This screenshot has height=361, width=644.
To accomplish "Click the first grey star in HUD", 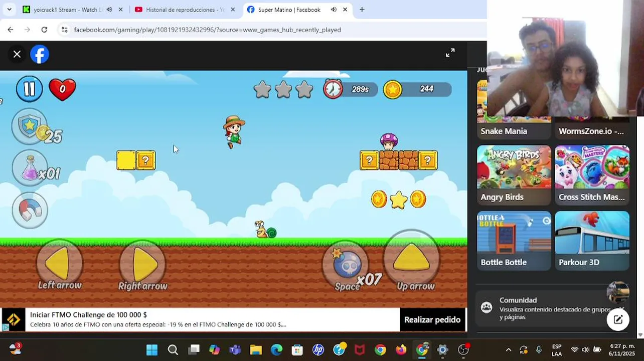I will coord(262,89).
